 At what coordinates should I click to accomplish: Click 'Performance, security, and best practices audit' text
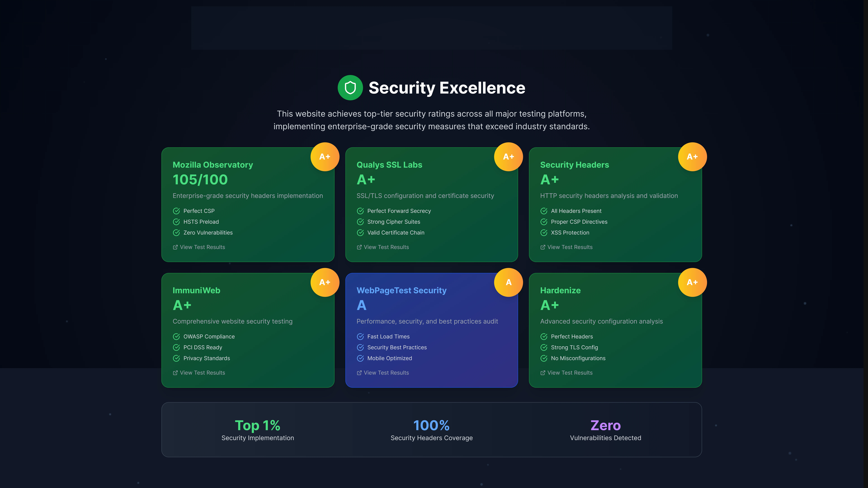pos(427,321)
